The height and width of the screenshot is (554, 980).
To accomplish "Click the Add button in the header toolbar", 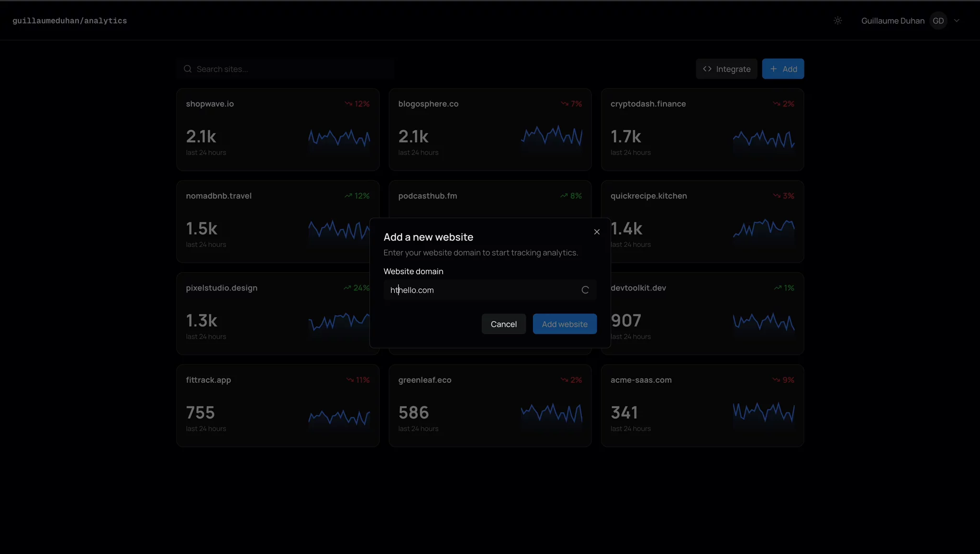I will coord(783,69).
